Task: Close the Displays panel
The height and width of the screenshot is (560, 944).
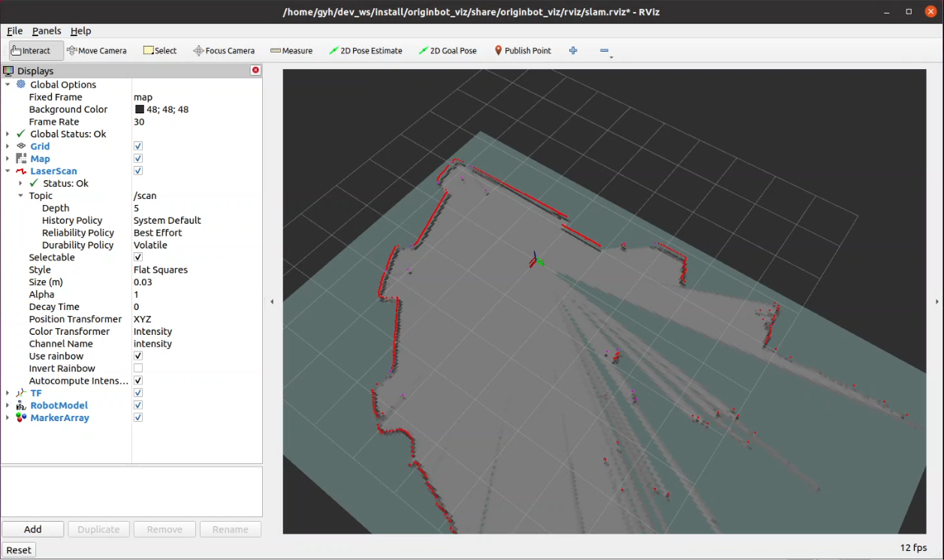Action: tap(255, 71)
